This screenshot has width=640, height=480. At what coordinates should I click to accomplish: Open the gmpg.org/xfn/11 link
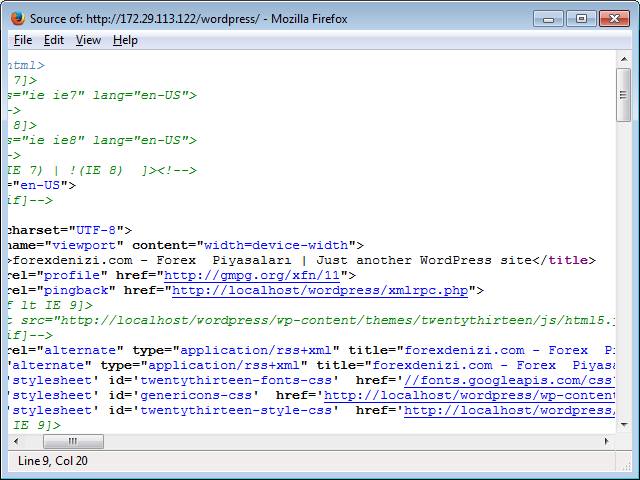252,276
